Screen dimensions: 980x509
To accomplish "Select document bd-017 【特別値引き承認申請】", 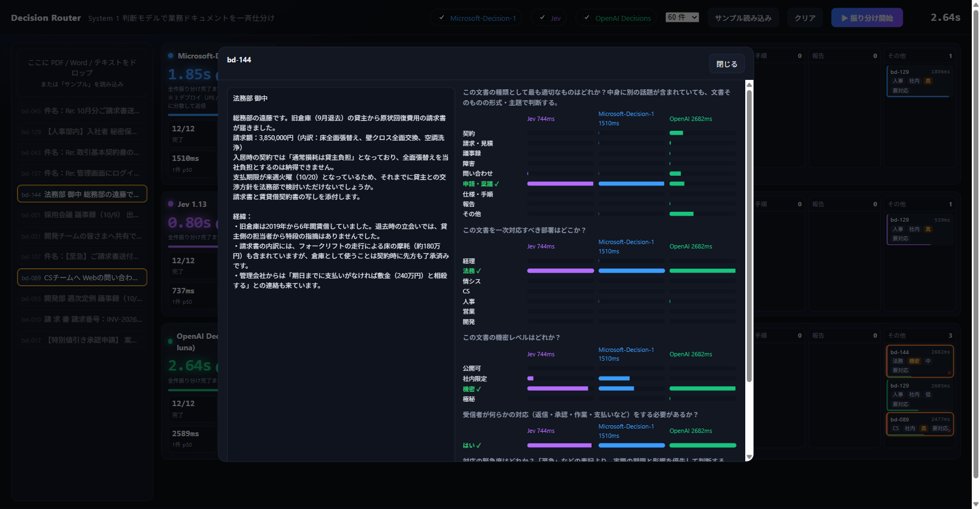I will (82, 340).
